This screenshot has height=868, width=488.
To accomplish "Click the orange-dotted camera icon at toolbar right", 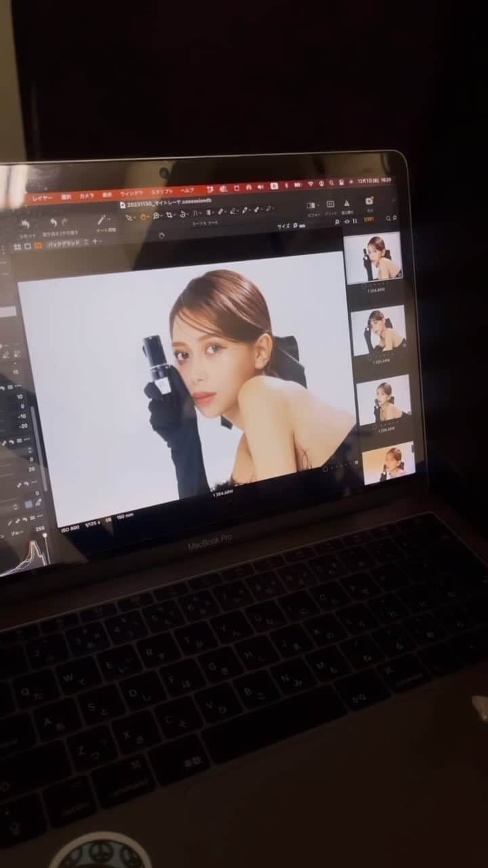I will (369, 201).
